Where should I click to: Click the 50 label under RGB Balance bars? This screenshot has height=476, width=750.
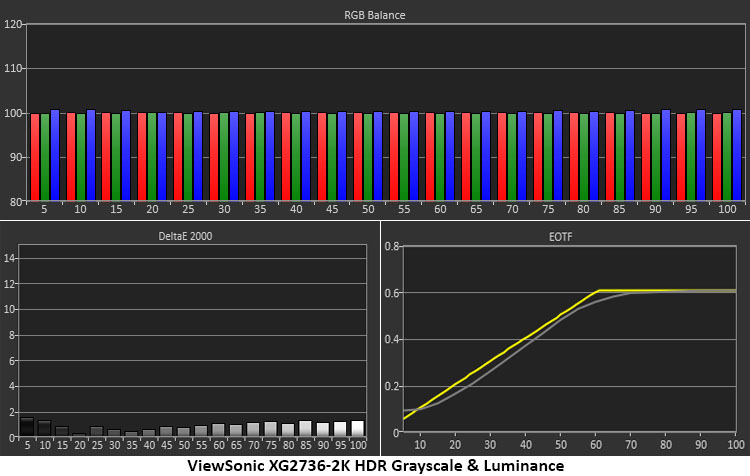(x=368, y=209)
